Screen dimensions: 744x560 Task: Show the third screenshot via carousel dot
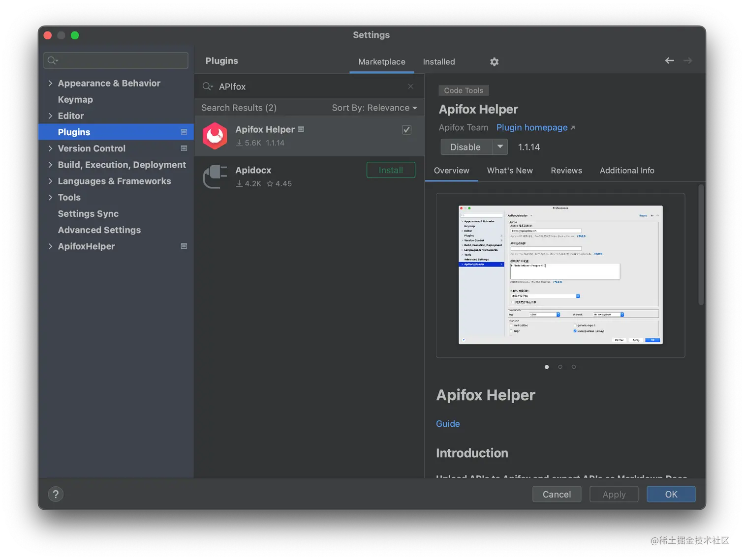click(573, 367)
